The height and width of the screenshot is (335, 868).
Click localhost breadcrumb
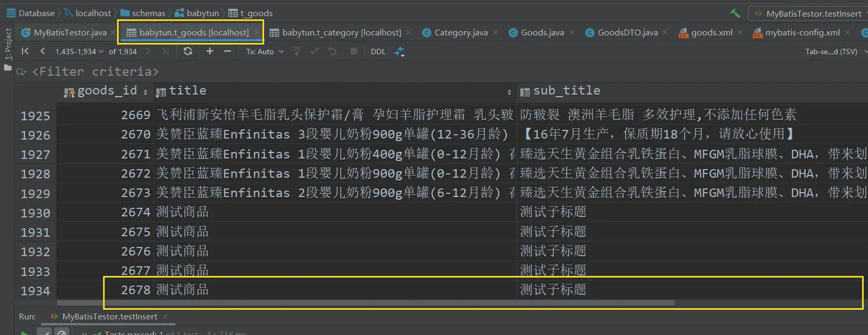(87, 13)
